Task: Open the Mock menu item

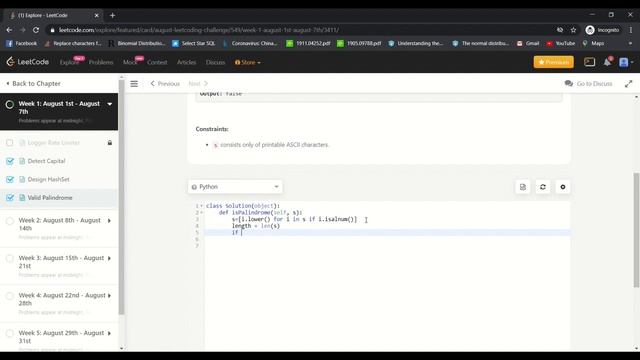Action: point(130,62)
